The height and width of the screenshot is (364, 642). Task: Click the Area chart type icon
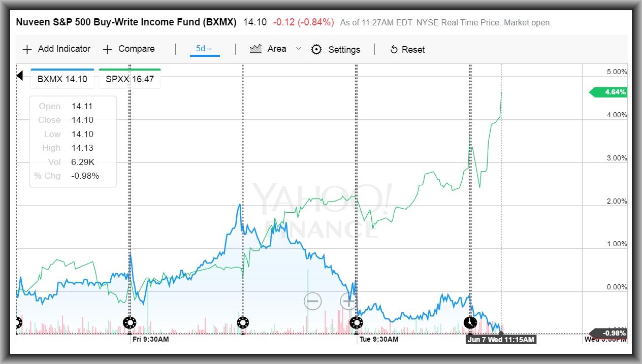256,49
